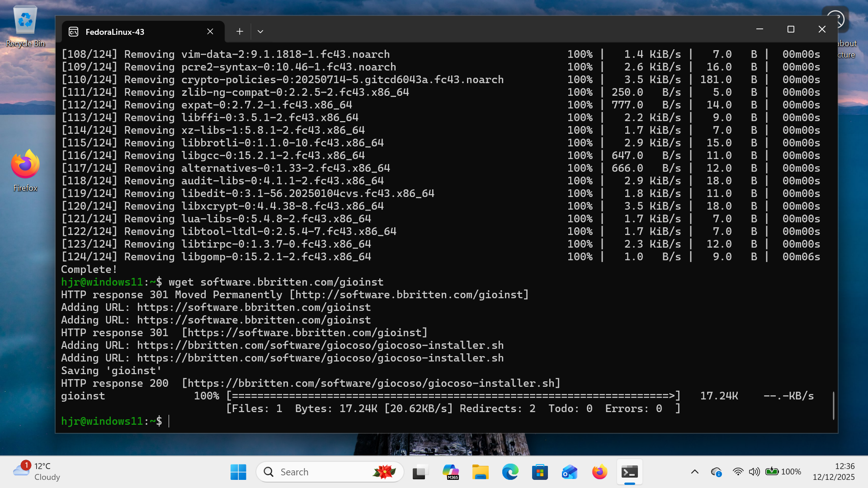Expand the terminal profiles dropdown chevron
868x488 pixels.
(260, 32)
